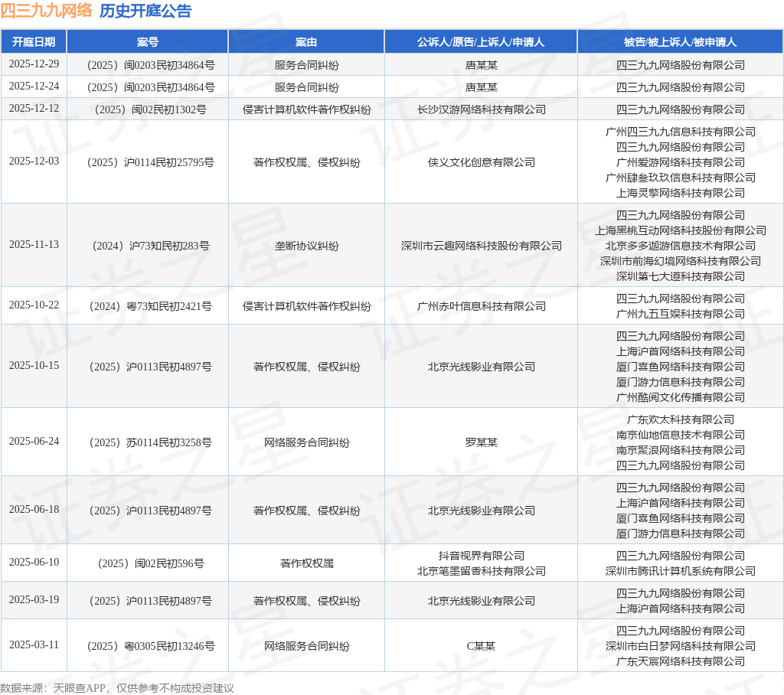
Task: Click date cell 2025-10-15
Action: click(x=34, y=366)
